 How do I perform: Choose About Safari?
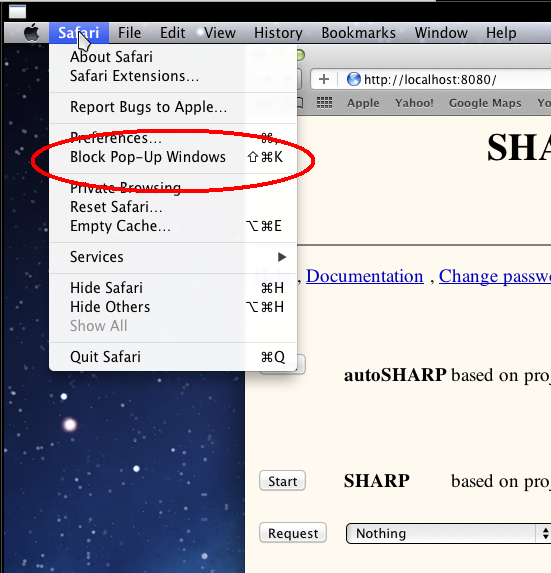pyautogui.click(x=173, y=57)
